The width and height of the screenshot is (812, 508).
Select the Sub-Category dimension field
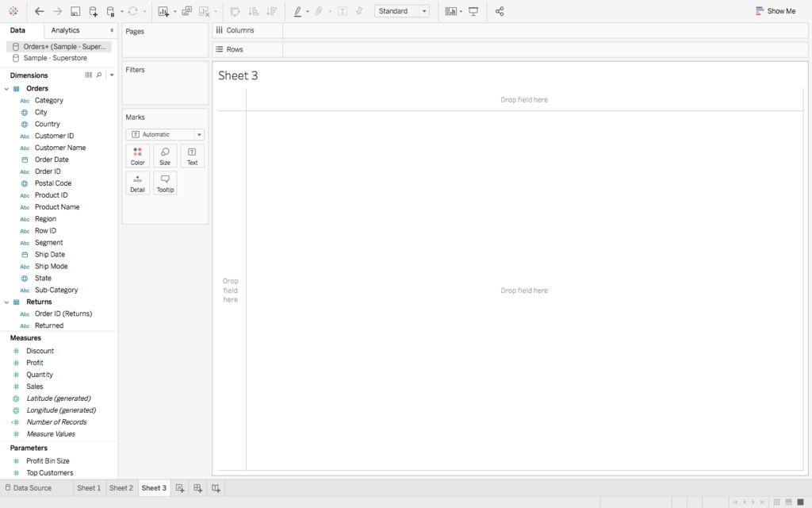(x=56, y=291)
